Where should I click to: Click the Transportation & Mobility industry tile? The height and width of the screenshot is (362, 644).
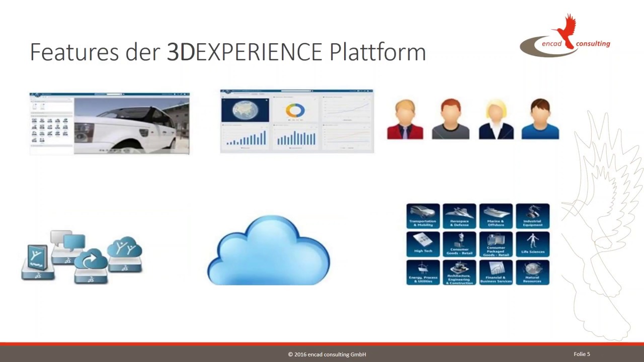coord(423,216)
